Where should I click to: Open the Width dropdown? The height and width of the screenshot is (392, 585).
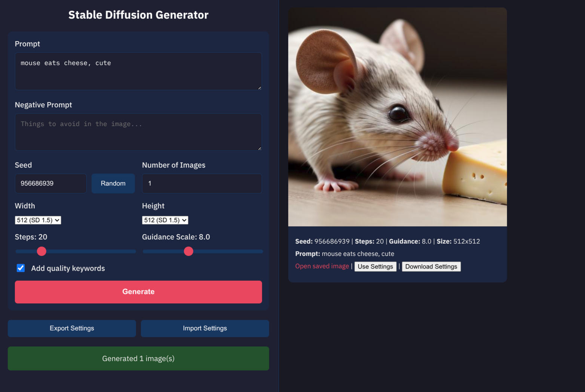tap(38, 220)
